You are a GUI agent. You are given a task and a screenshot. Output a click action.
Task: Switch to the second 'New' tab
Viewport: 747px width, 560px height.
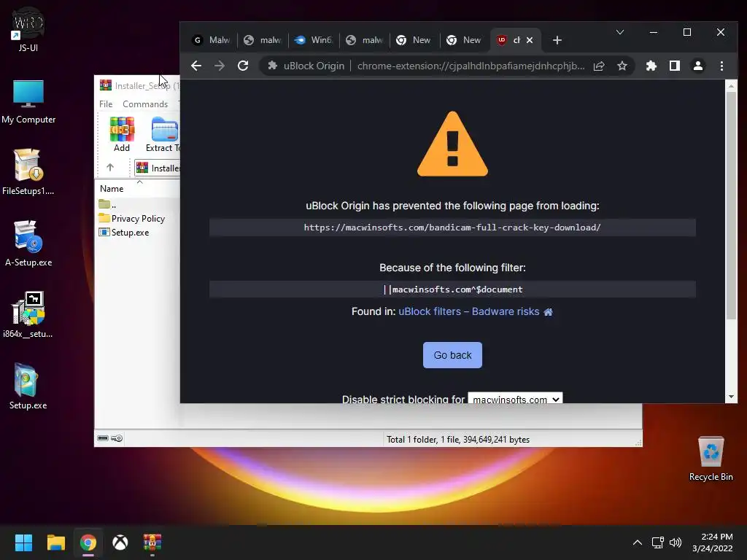[x=464, y=40]
